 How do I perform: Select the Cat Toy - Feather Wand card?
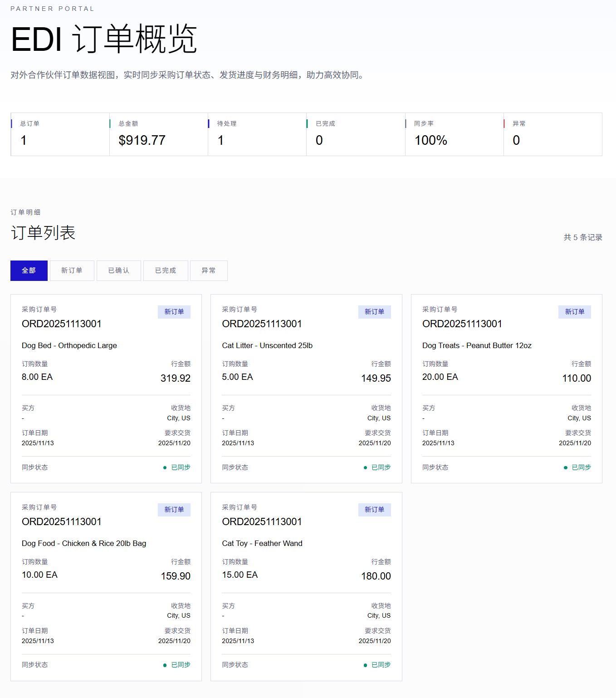[x=306, y=586]
